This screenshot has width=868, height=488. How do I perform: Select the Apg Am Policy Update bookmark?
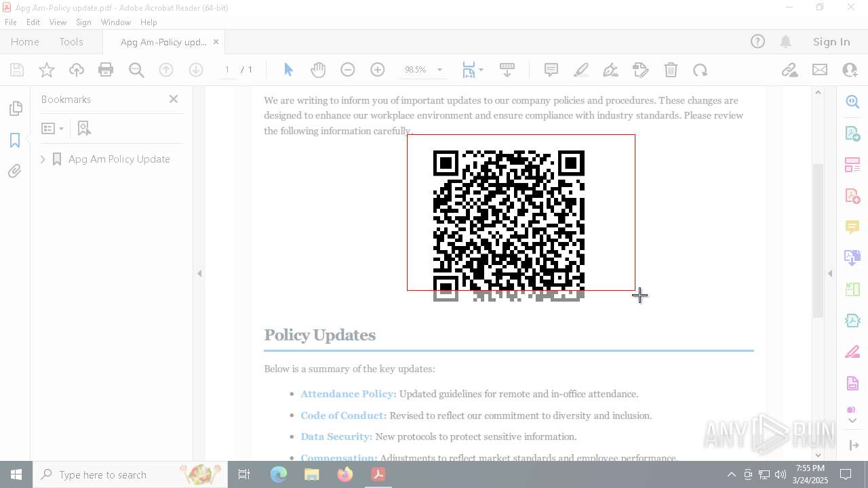coord(119,159)
